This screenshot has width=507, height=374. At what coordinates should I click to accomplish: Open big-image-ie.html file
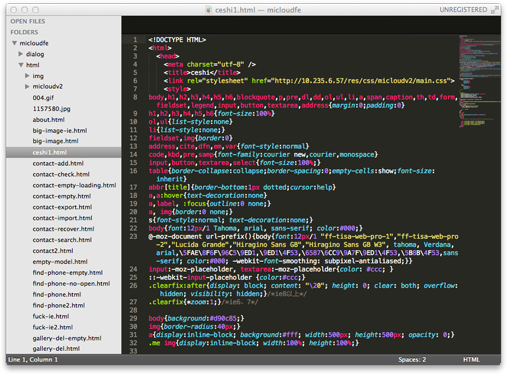(60, 130)
